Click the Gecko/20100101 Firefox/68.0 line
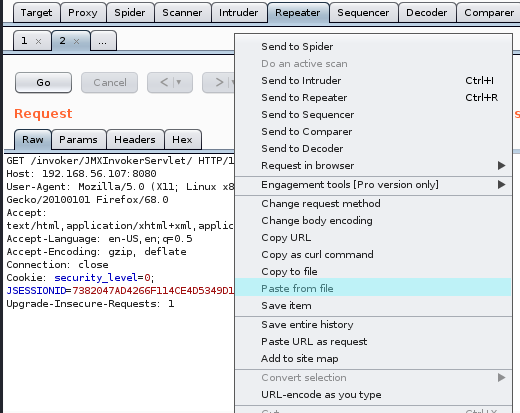Viewport: 520px width, 413px height. [x=87, y=200]
